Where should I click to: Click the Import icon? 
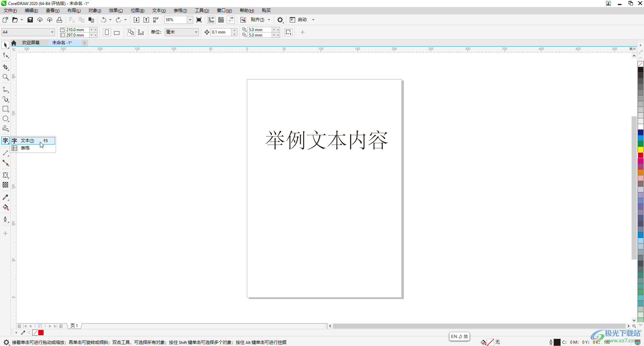137,20
